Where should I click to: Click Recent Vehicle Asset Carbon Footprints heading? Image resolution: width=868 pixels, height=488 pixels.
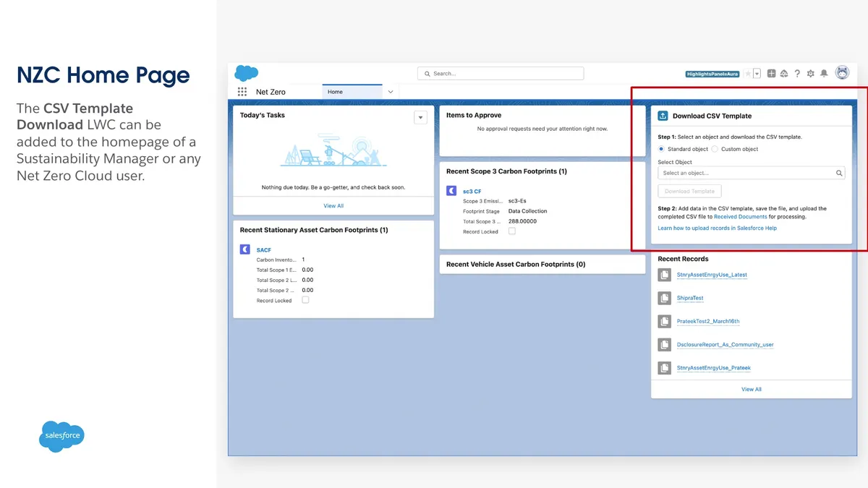pyautogui.click(x=516, y=265)
